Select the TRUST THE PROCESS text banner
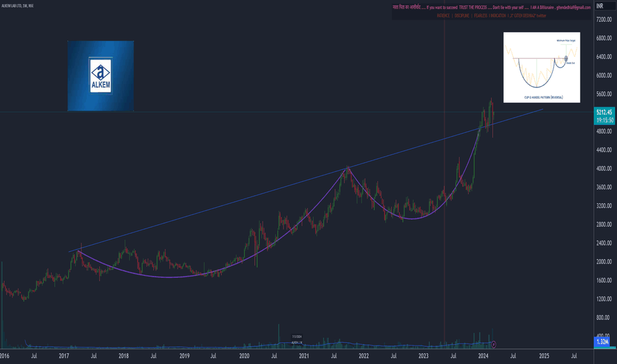The height and width of the screenshot is (364, 617). [492, 7]
